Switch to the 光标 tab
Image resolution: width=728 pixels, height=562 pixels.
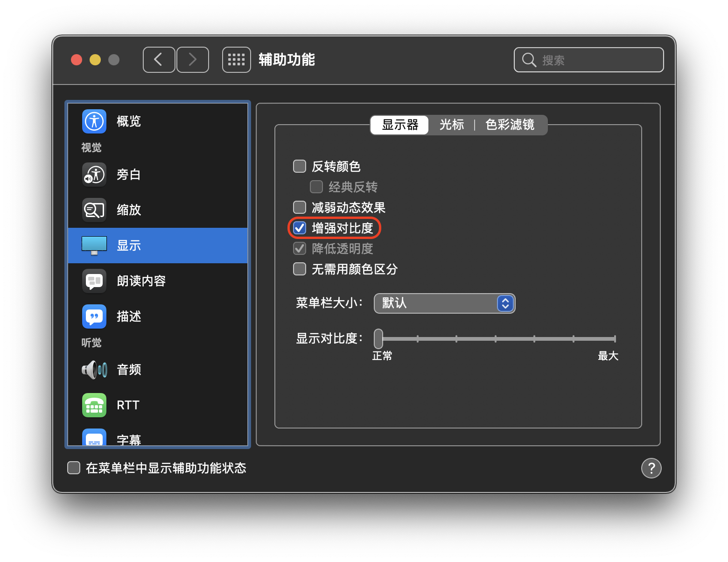451,125
